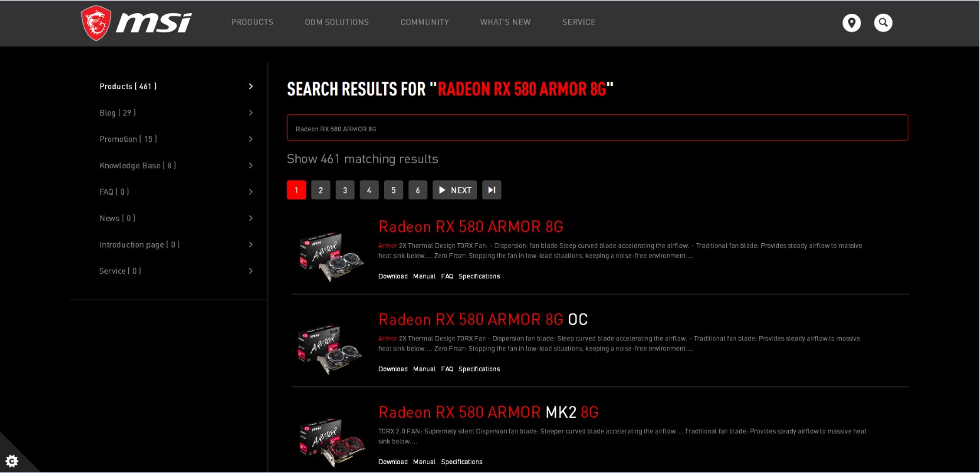Filter results by Knowledge Base (8)
This screenshot has height=473, width=980.
pos(138,165)
